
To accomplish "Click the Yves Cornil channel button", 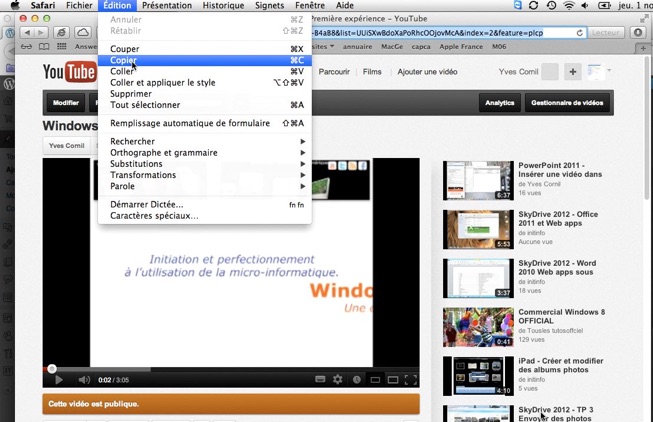I will tap(67, 146).
